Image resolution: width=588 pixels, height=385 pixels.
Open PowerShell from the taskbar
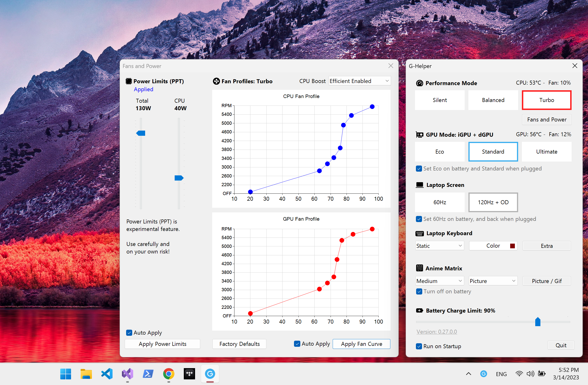click(x=148, y=374)
